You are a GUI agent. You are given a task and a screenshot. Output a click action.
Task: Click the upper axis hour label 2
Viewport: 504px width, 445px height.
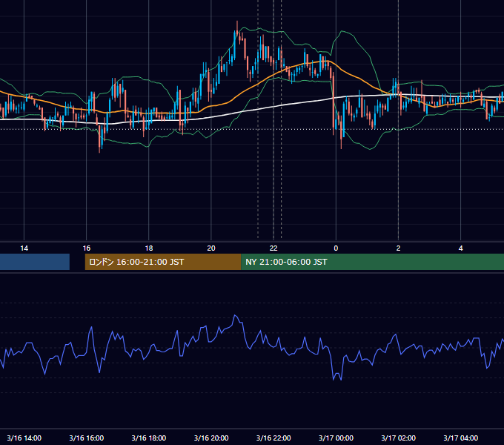pyautogui.click(x=398, y=248)
